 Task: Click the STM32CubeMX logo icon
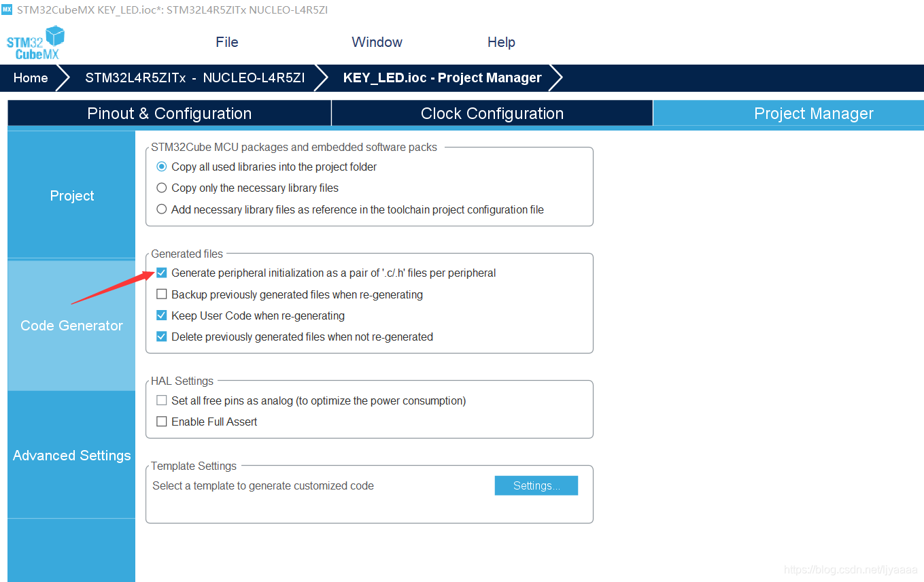35,42
